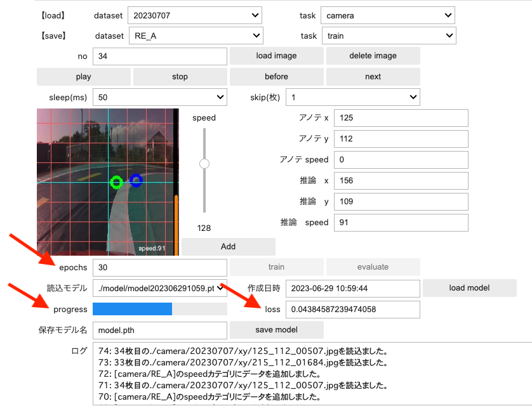Click the 作成日時 field showing 2023-06-29 10:59:44
The width and height of the screenshot is (532, 413).
[353, 289]
